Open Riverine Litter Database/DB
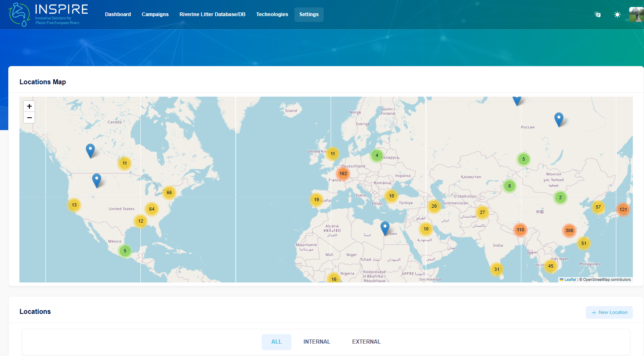Screen dimensions: 644x356 [212, 14]
